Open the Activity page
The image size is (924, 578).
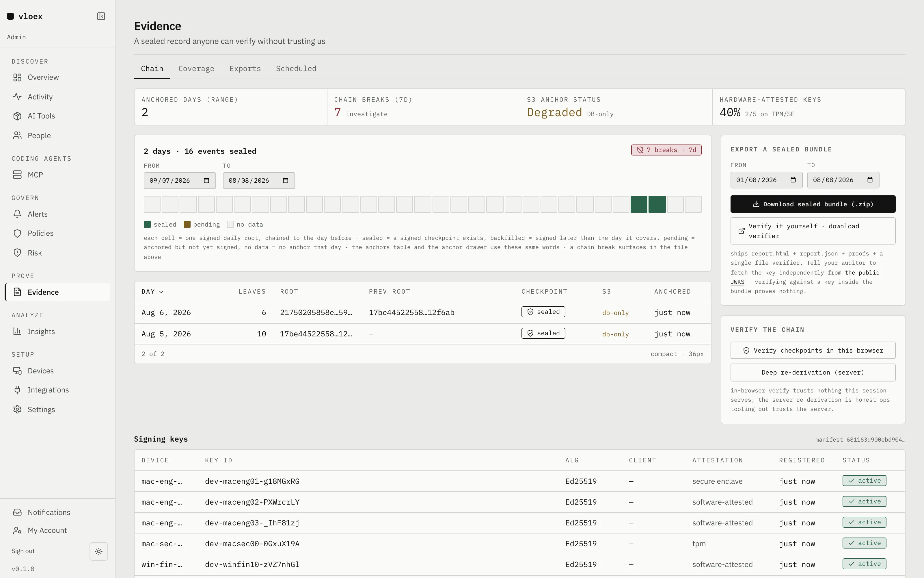click(58, 97)
